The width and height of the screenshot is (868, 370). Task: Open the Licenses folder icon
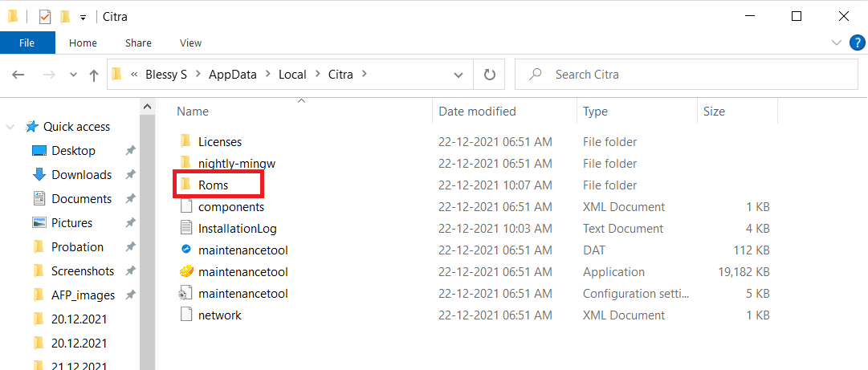click(185, 141)
